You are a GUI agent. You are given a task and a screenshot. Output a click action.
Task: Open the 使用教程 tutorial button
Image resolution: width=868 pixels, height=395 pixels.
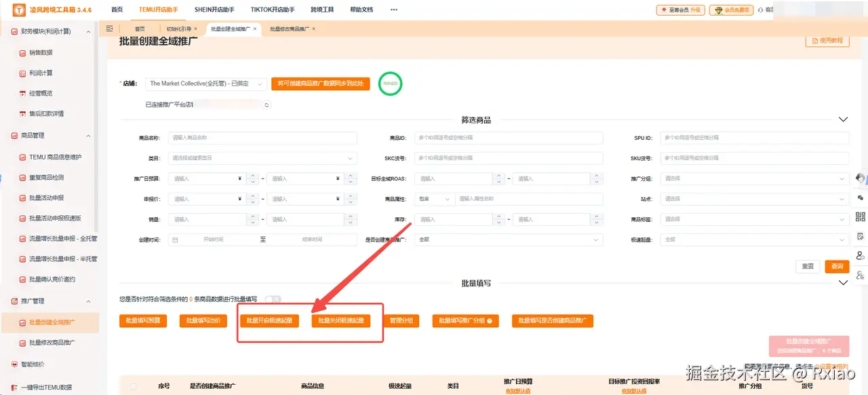tap(827, 41)
